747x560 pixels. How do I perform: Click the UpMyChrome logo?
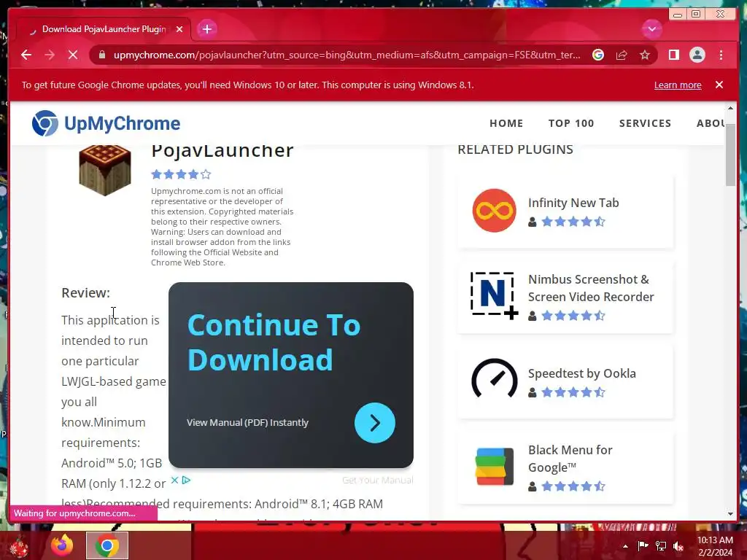pos(106,123)
